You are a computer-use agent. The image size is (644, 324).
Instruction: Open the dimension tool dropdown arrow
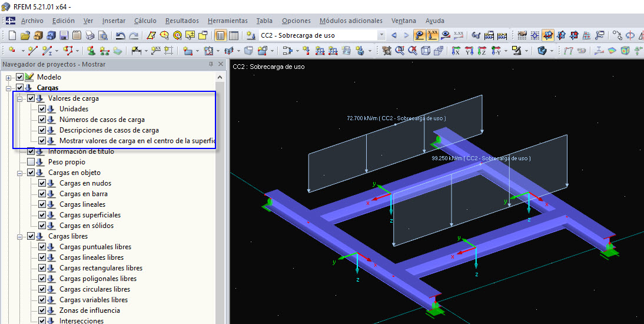pyautogui.click(x=147, y=51)
